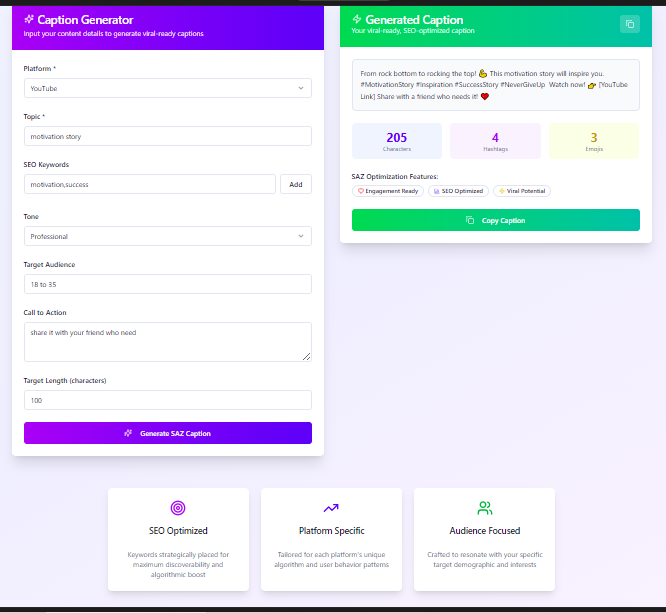Image resolution: width=666 pixels, height=613 pixels.
Task: Click the SEO Optimized feature badge
Action: click(458, 191)
